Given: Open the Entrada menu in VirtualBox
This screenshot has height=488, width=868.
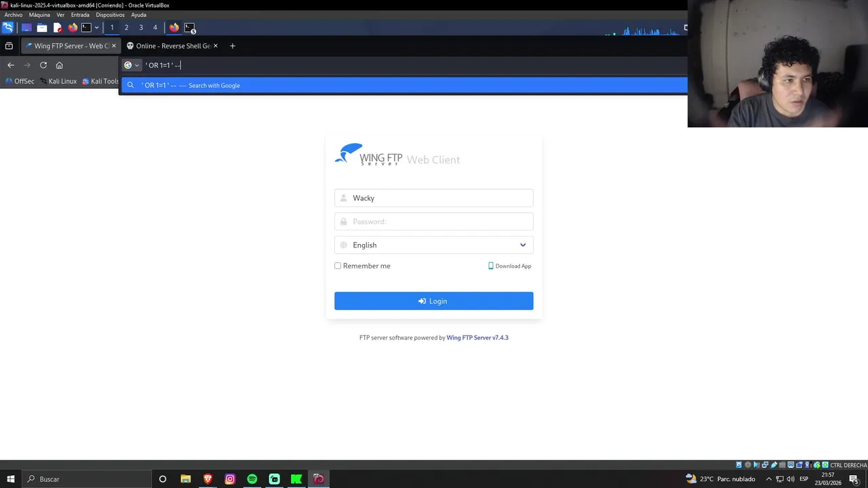Looking at the screenshot, I should tap(80, 15).
